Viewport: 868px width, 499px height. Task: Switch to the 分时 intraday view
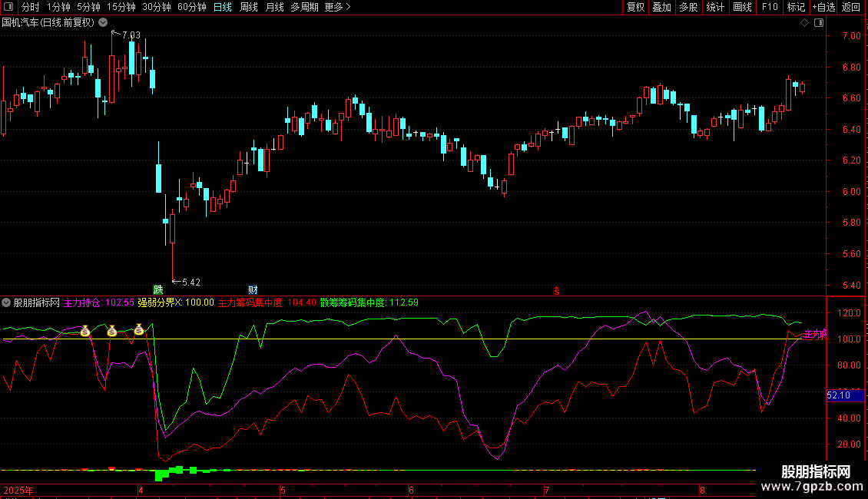coord(31,7)
